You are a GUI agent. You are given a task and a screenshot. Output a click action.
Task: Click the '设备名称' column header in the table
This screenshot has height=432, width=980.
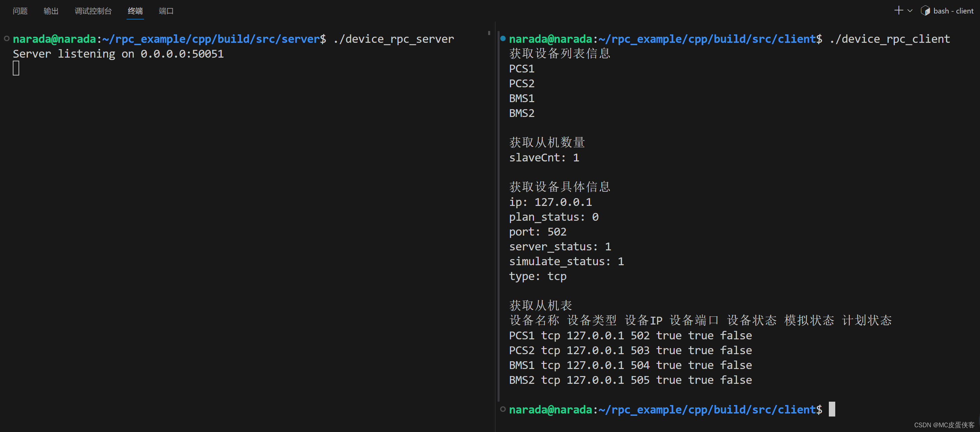534,320
